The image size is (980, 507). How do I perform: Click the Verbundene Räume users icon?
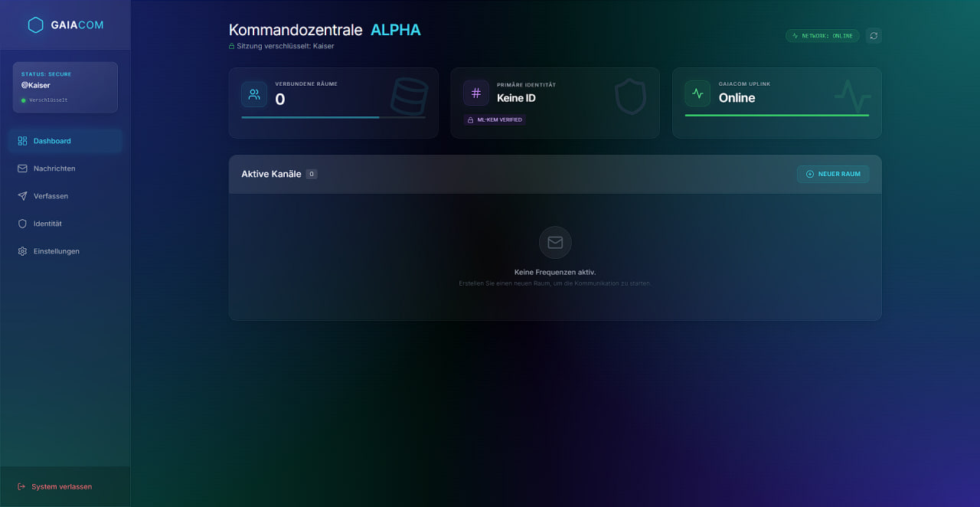tap(253, 94)
